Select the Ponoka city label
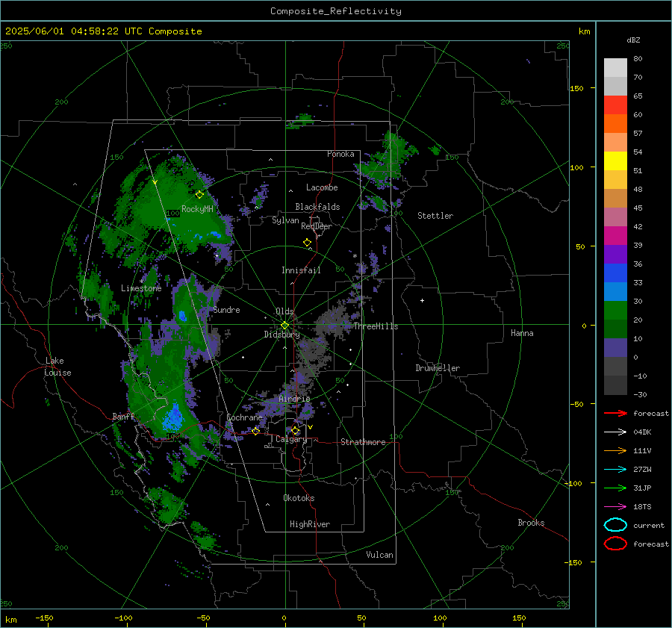The width and height of the screenshot is (672, 628). tap(340, 154)
